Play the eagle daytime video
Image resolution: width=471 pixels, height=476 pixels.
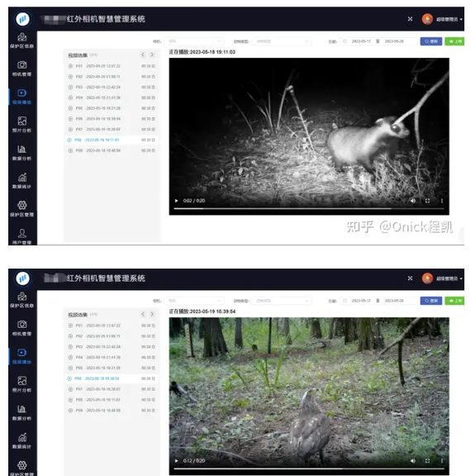point(176,461)
